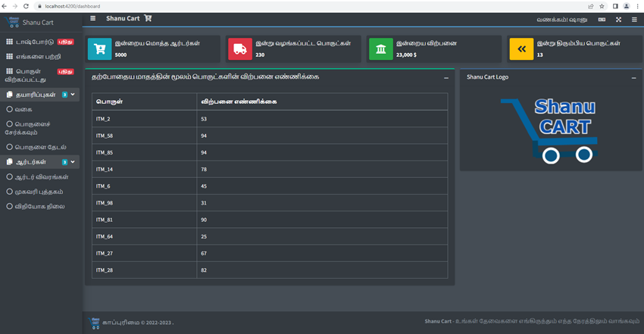Click the yellow double-left-arrow returns icon
644x334 pixels.
click(x=521, y=49)
